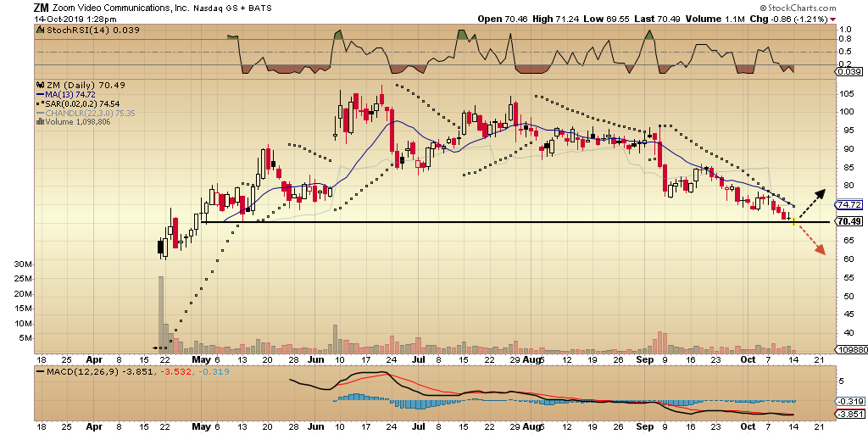Click the black MACD line legend marker

[40, 371]
